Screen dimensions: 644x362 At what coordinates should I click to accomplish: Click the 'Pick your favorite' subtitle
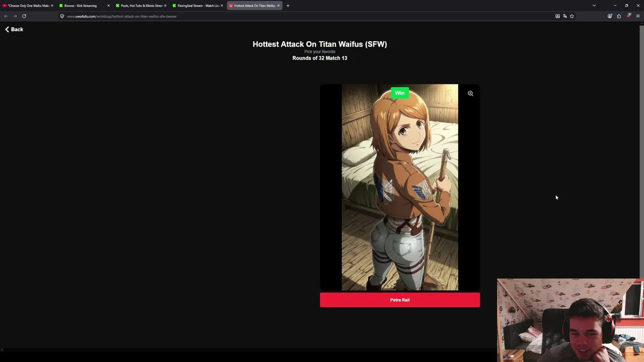pyautogui.click(x=320, y=52)
